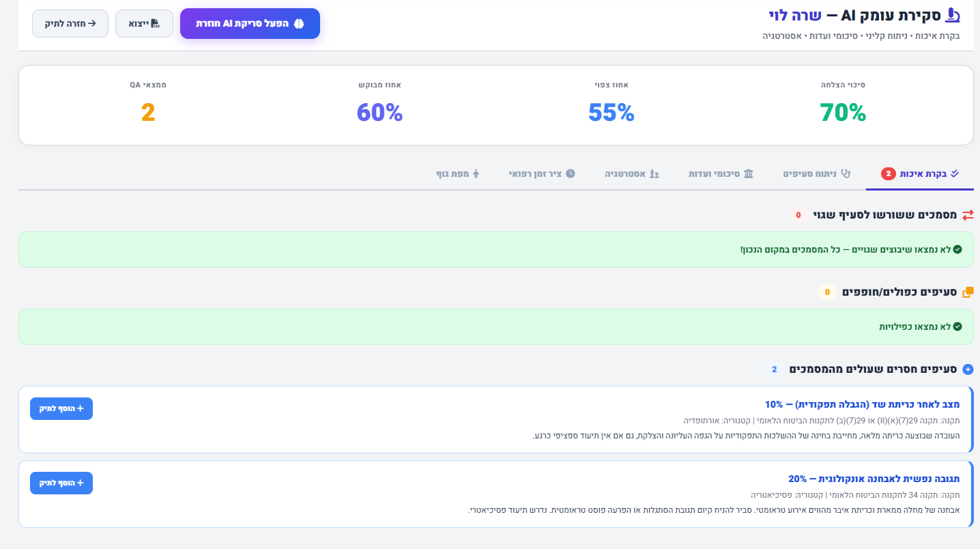
Task: Click the red swap-arrows icon for misrouted documents
Action: tap(968, 215)
